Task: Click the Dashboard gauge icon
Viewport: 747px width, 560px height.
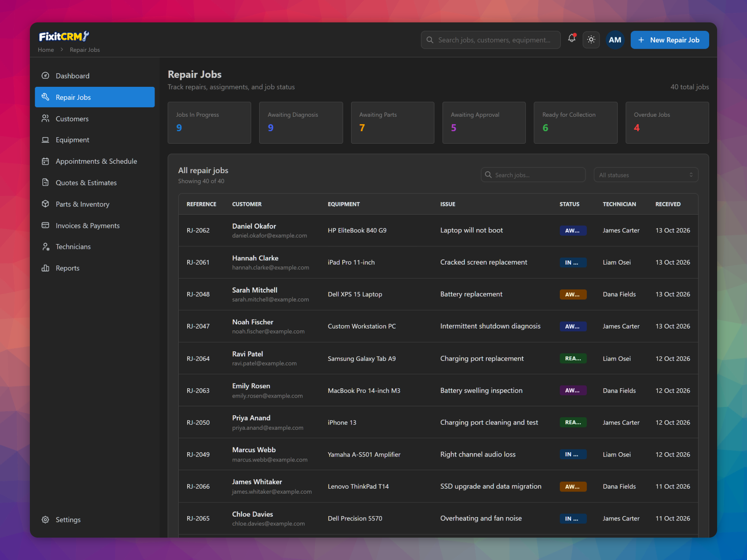Action: point(45,76)
